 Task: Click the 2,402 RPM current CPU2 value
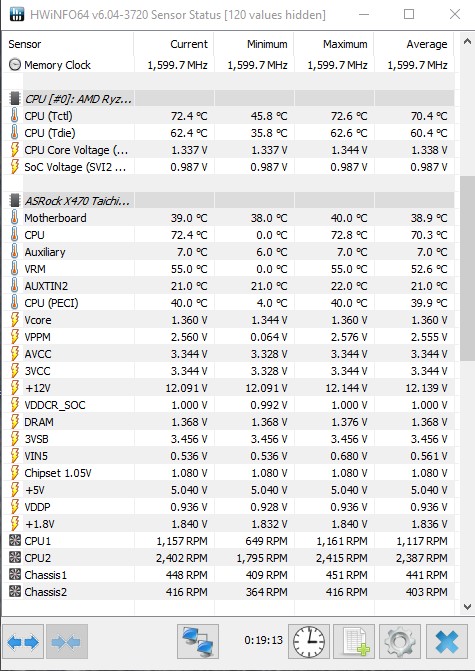pyautogui.click(x=182, y=558)
